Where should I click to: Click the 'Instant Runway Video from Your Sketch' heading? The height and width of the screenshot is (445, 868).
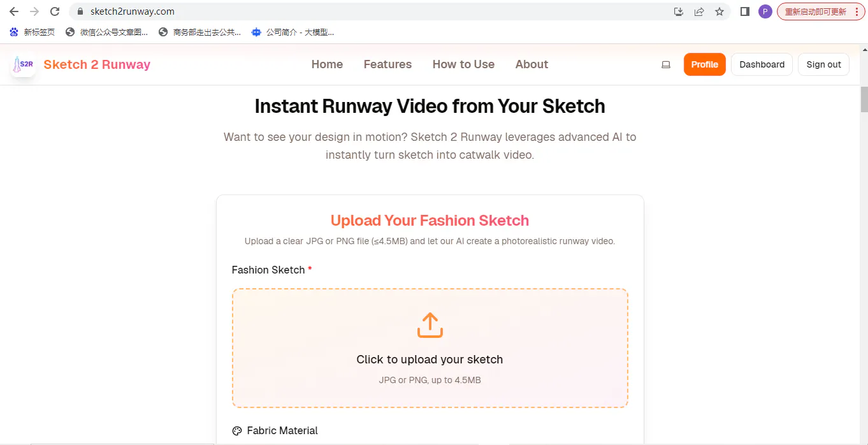point(430,106)
